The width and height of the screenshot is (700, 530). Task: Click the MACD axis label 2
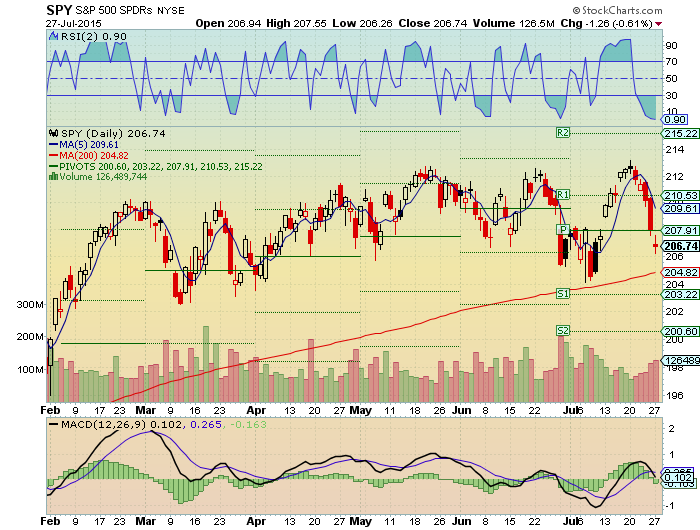(672, 429)
